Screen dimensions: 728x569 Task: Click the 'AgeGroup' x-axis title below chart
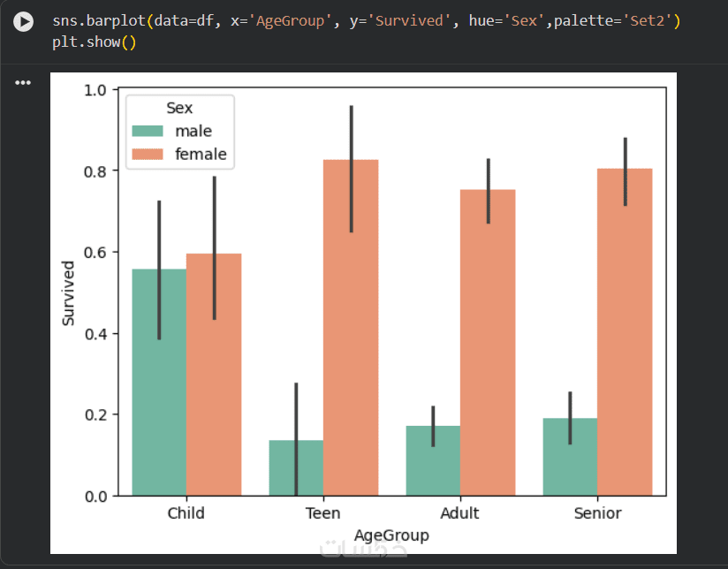pyautogui.click(x=391, y=535)
